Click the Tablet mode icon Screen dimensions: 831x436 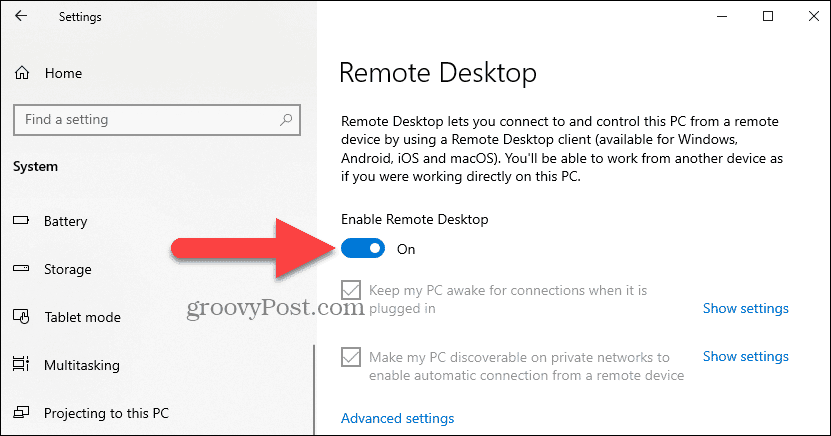(x=21, y=316)
